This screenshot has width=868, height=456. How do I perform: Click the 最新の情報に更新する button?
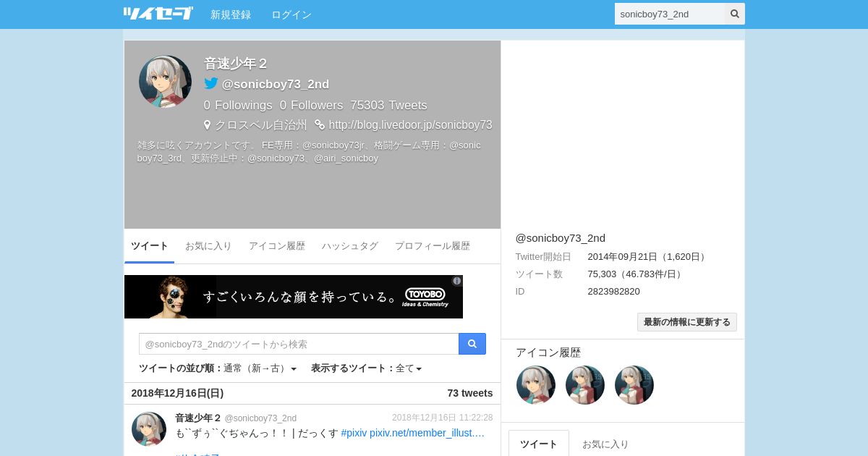tap(687, 322)
